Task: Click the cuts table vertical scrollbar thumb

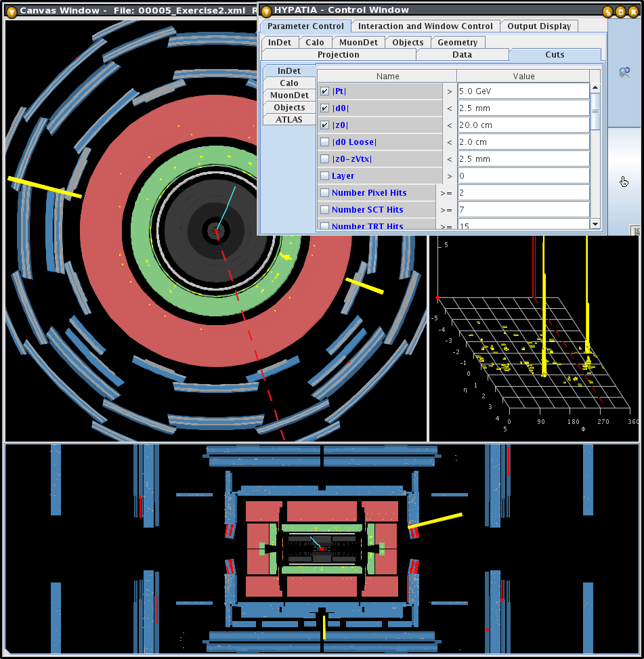Action: [595, 110]
